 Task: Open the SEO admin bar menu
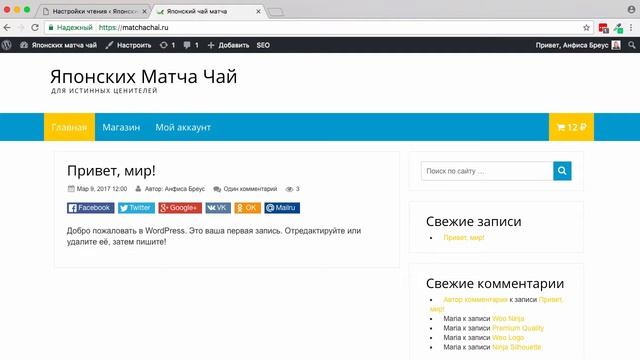click(263, 45)
